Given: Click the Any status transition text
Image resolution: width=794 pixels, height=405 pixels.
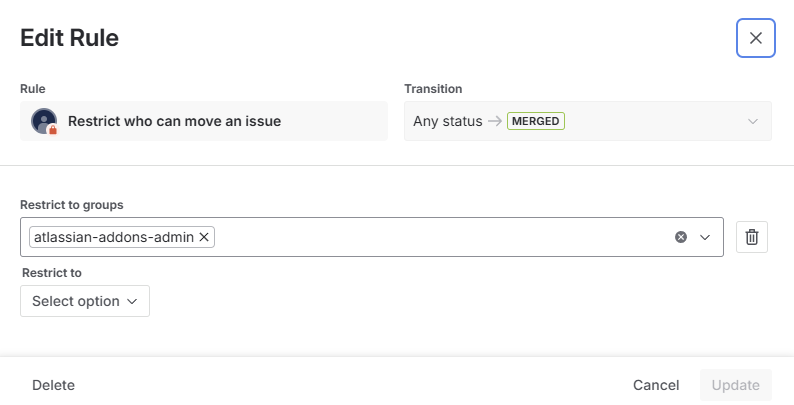Looking at the screenshot, I should coord(447,121).
